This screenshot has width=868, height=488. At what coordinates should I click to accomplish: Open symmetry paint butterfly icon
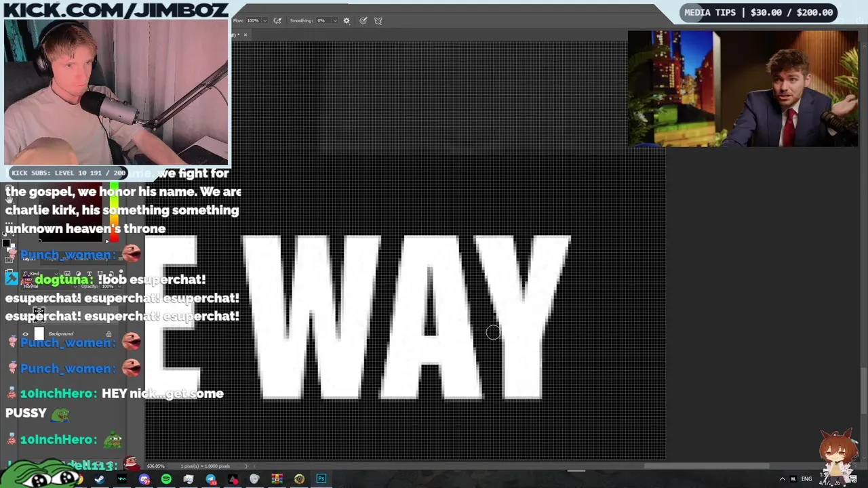[378, 20]
